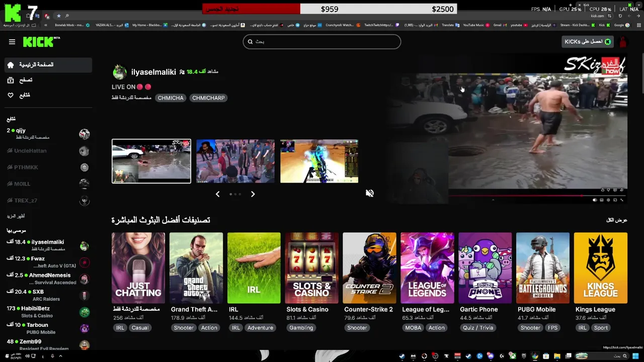Open the Kings League category card

[601, 268]
